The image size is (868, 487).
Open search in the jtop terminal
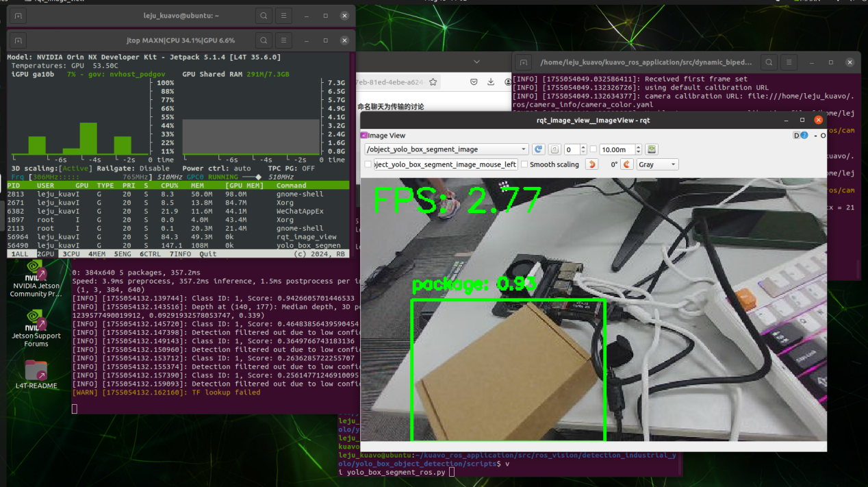pyautogui.click(x=264, y=40)
